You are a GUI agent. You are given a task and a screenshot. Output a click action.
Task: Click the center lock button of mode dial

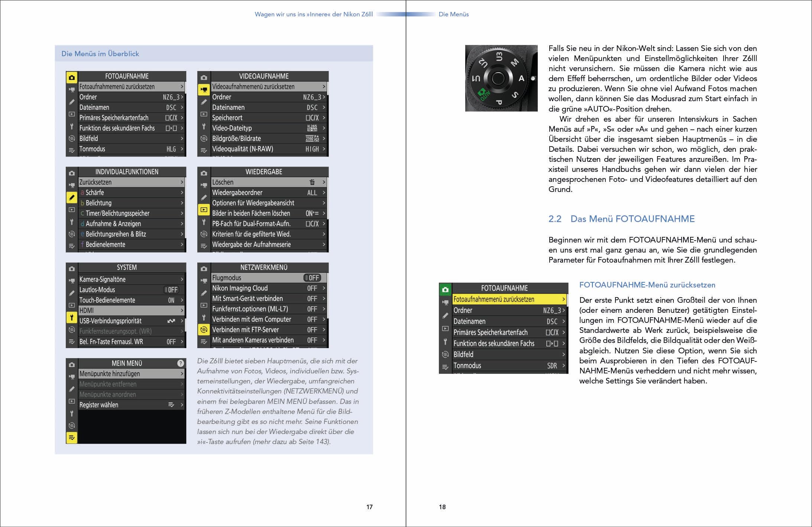[498, 78]
